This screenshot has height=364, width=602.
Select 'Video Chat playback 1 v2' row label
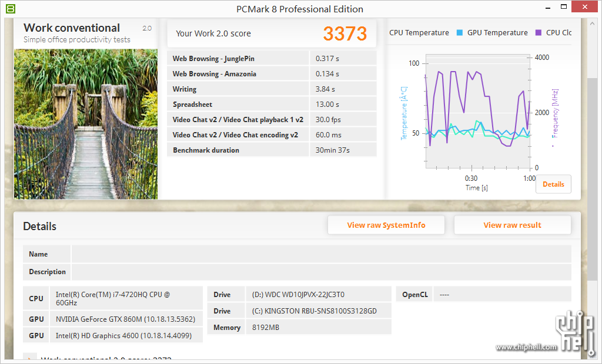pyautogui.click(x=238, y=120)
